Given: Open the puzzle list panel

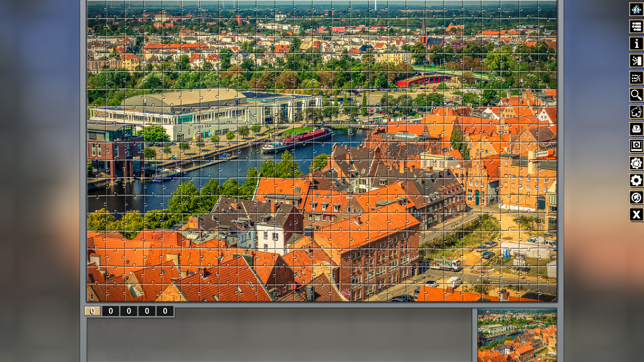Looking at the screenshot, I should [x=636, y=26].
